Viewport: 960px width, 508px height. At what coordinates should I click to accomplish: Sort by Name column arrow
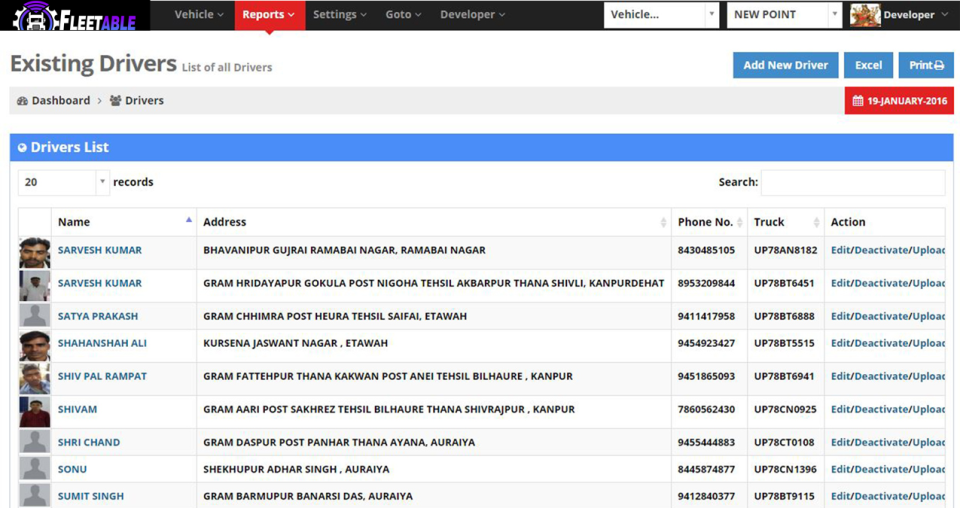click(x=188, y=221)
